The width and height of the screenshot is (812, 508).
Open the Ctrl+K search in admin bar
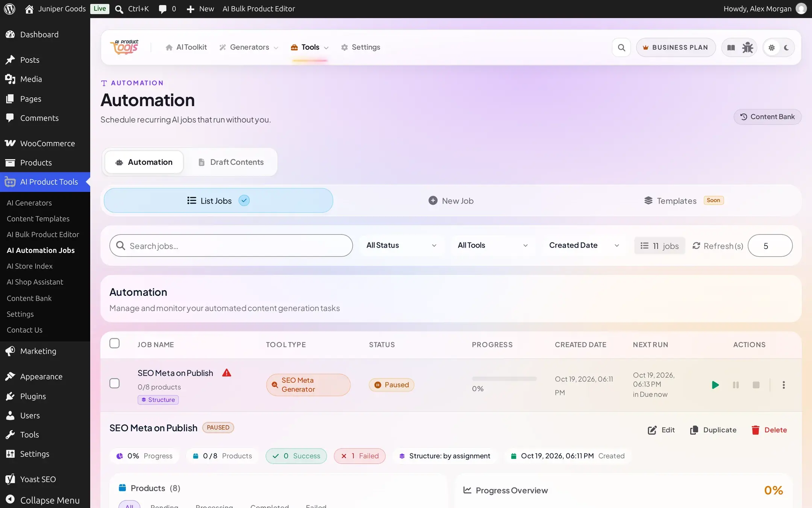[x=132, y=9]
